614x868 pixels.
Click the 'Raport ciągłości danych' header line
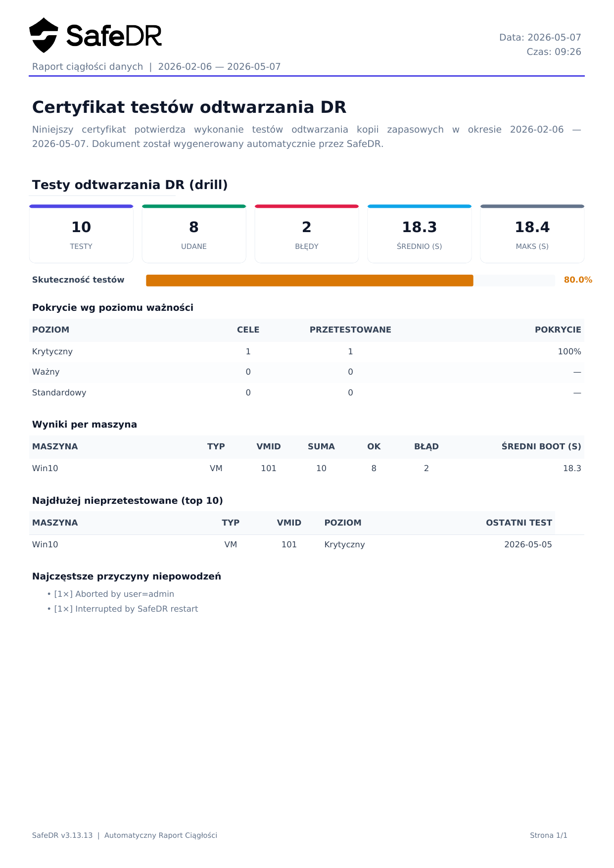pos(156,67)
